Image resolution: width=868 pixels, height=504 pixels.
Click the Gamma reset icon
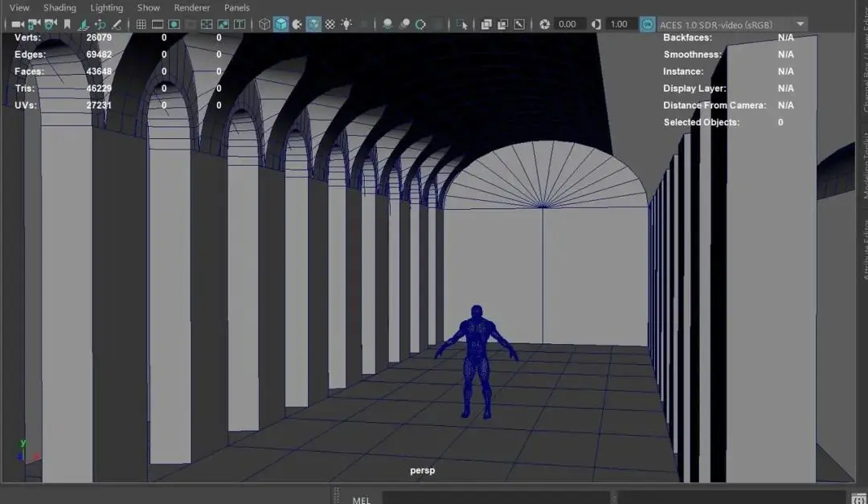pyautogui.click(x=596, y=24)
